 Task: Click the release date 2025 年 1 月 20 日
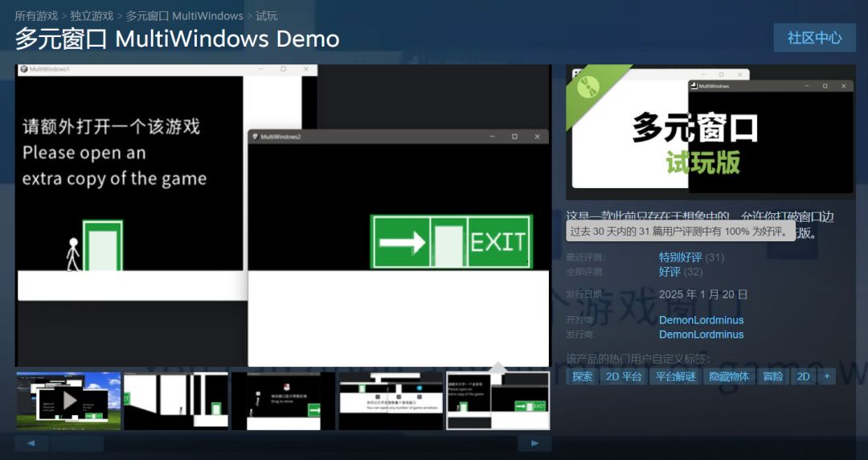pos(703,294)
